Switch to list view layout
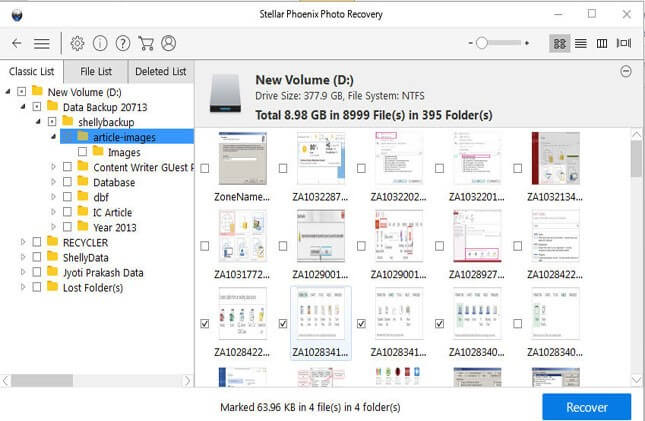Image resolution: width=645 pixels, height=421 pixels. pos(580,43)
